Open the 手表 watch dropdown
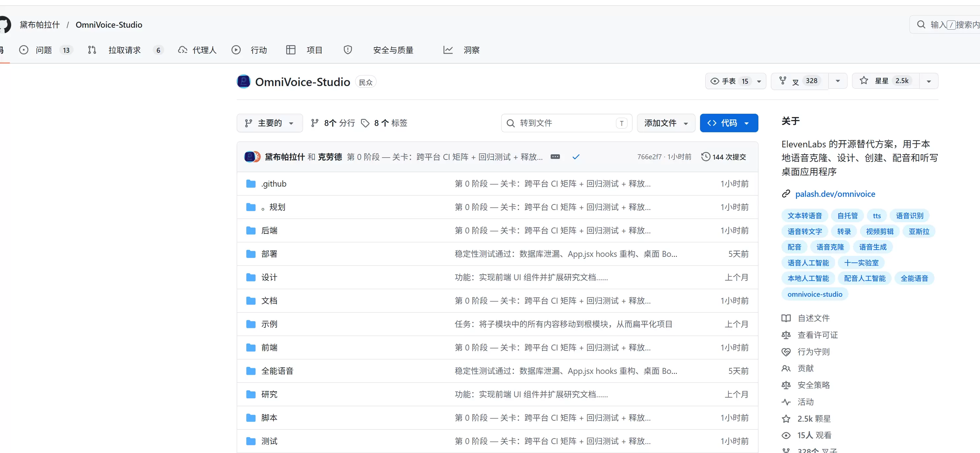 point(735,81)
